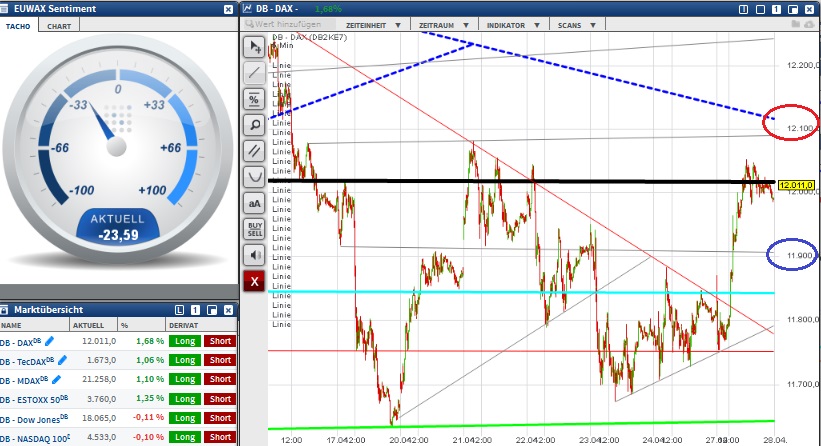821x446 pixels.
Task: Click the '1' group icon in DAX header
Action: (x=776, y=9)
